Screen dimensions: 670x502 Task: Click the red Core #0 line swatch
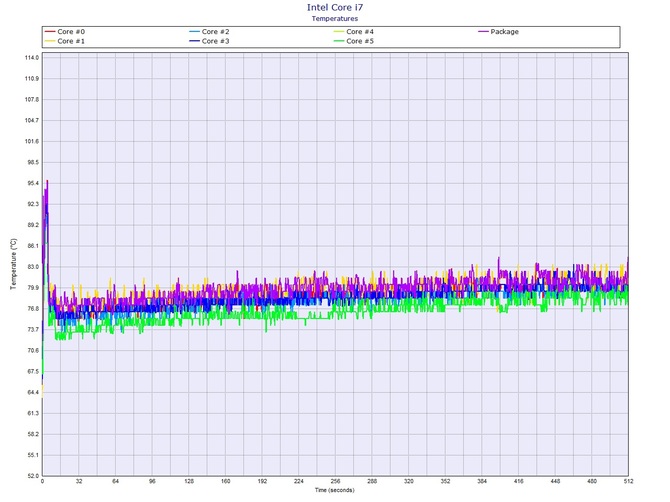50,31
